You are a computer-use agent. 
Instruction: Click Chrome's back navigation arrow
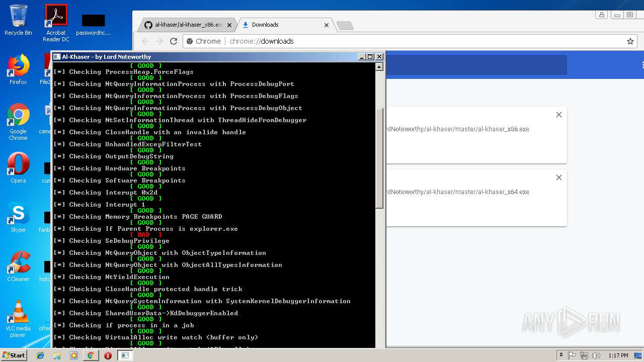click(145, 41)
